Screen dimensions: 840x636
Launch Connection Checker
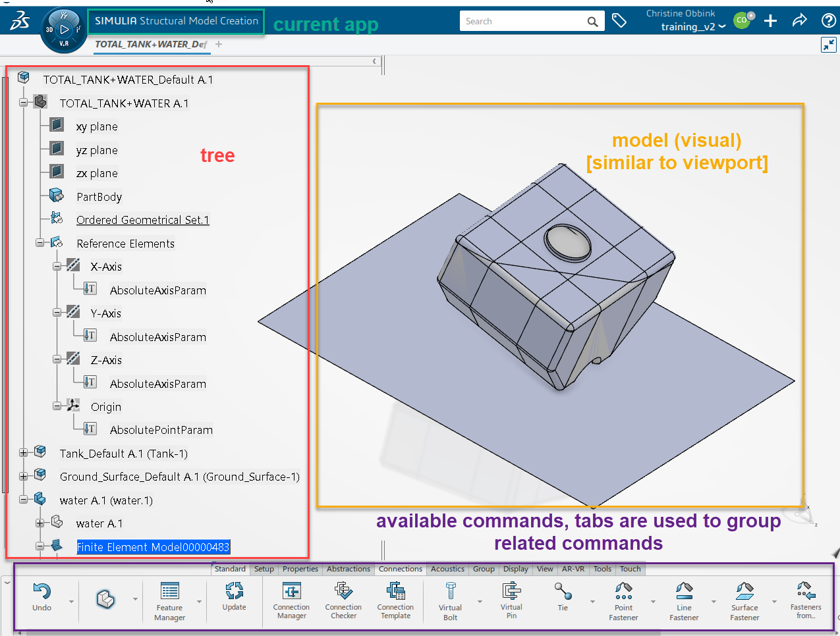(343, 601)
